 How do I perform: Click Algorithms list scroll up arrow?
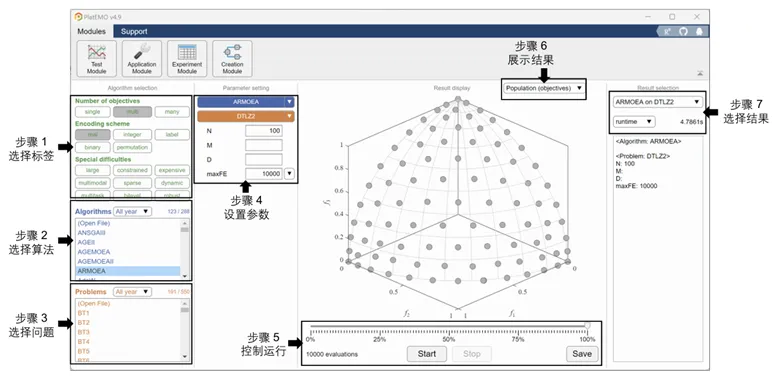point(185,222)
